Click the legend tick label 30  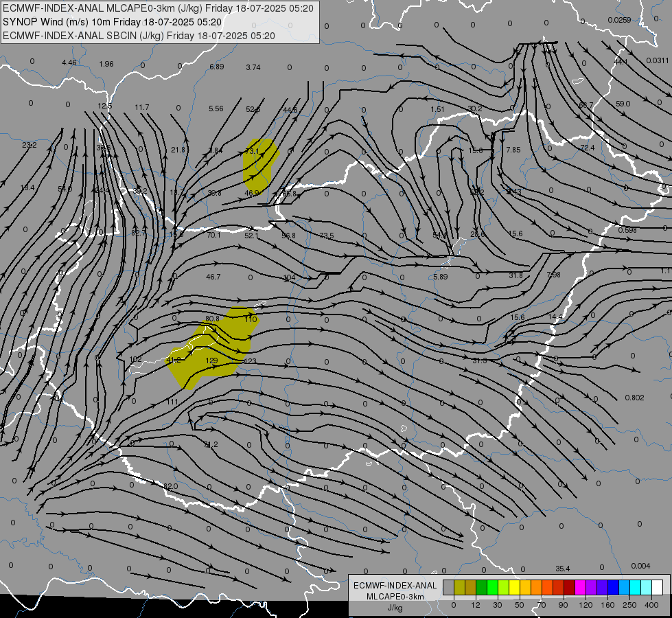pos(497,605)
